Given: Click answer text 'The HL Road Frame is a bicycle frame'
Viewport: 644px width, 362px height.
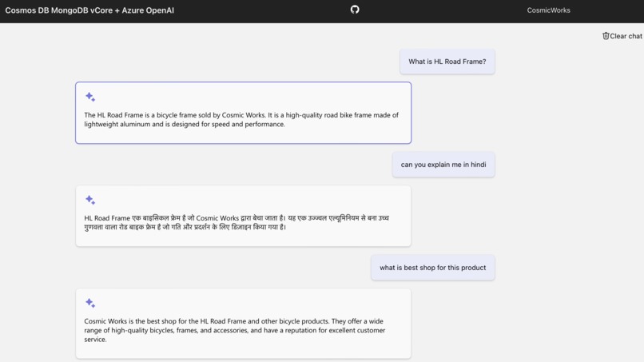Looking at the screenshot, I should click(241, 120).
